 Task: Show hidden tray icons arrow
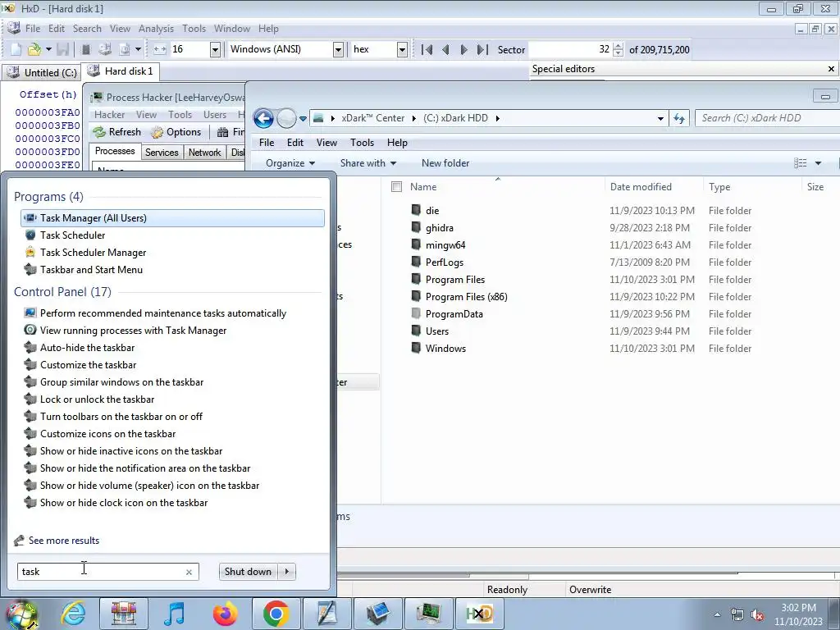(x=717, y=614)
